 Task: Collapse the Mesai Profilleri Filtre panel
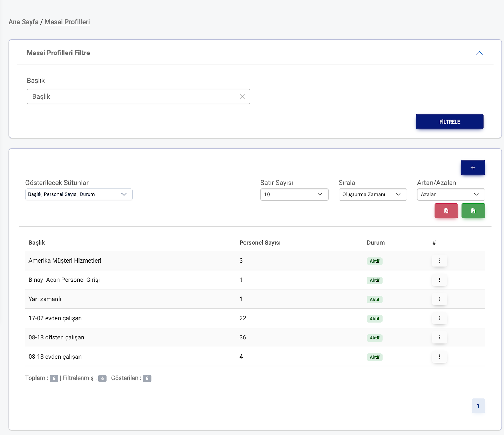[479, 53]
